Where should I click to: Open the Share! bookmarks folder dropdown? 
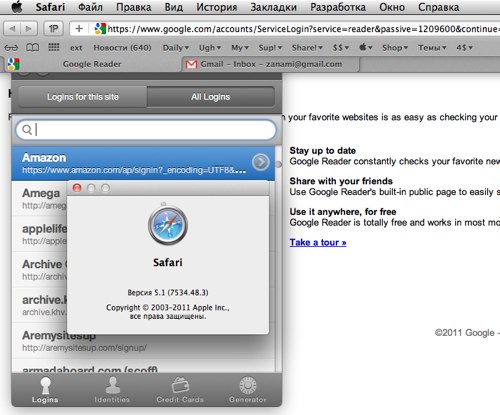pos(307,48)
